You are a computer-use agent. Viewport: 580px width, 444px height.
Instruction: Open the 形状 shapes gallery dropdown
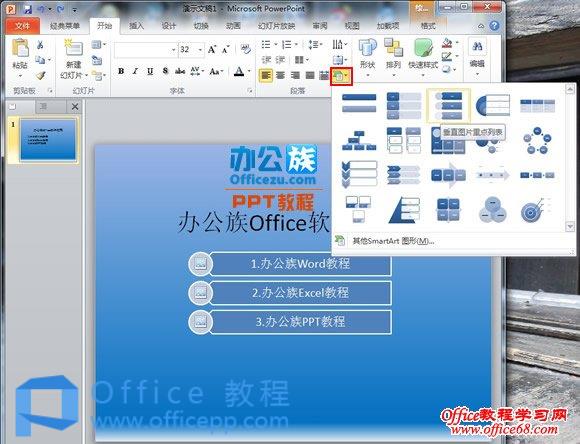click(x=368, y=58)
